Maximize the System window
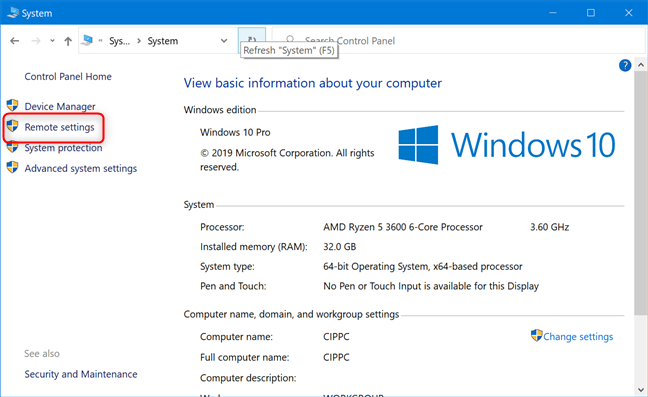The height and width of the screenshot is (397, 648). pos(591,13)
